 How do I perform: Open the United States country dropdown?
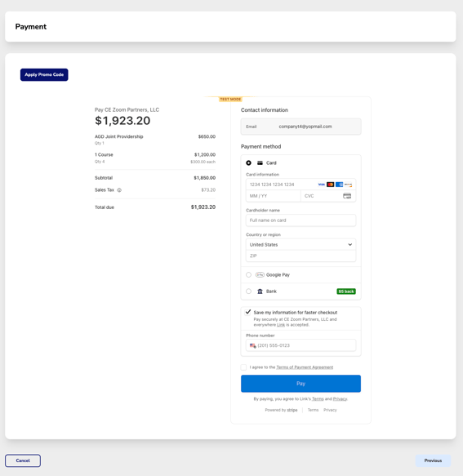(301, 245)
